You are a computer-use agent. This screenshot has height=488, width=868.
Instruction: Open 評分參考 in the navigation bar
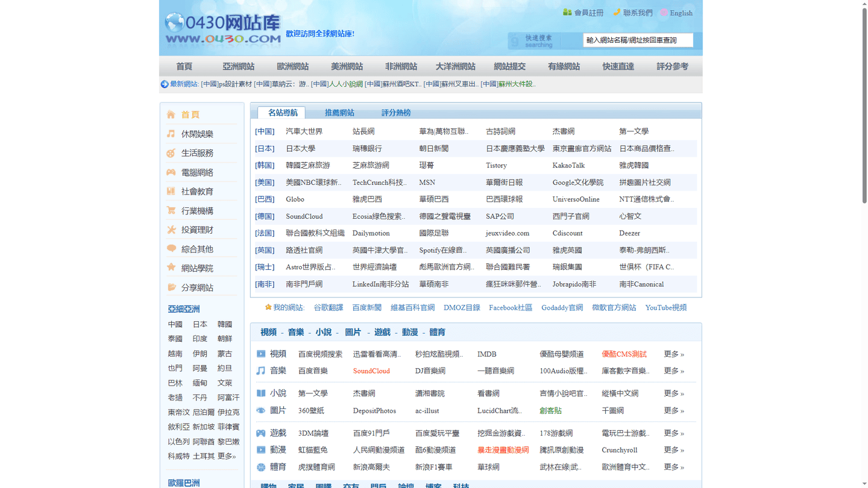(x=673, y=66)
